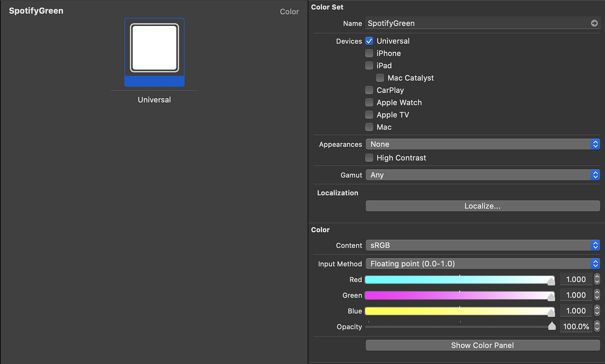Click Show Color Panel
Image resolution: width=605 pixels, height=364 pixels.
point(482,345)
